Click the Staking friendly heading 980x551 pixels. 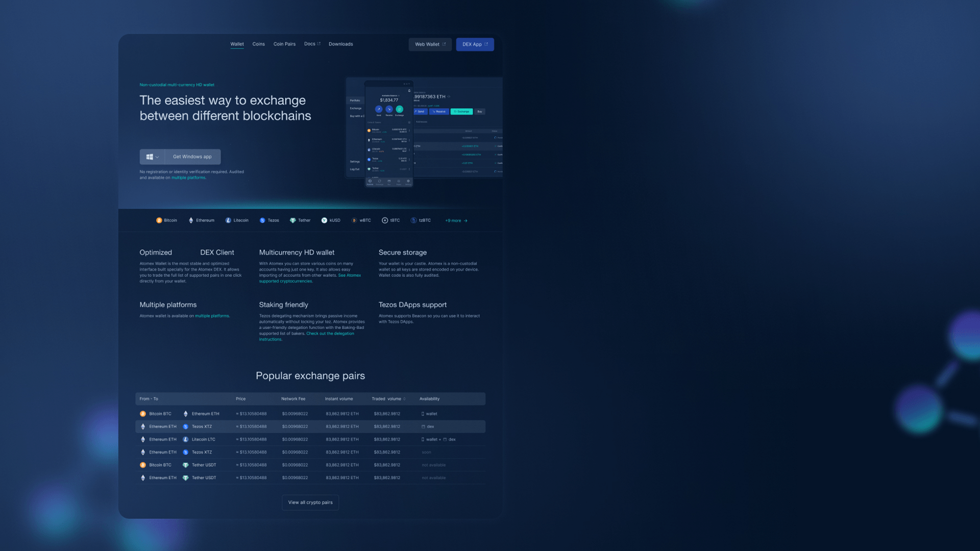[283, 305]
